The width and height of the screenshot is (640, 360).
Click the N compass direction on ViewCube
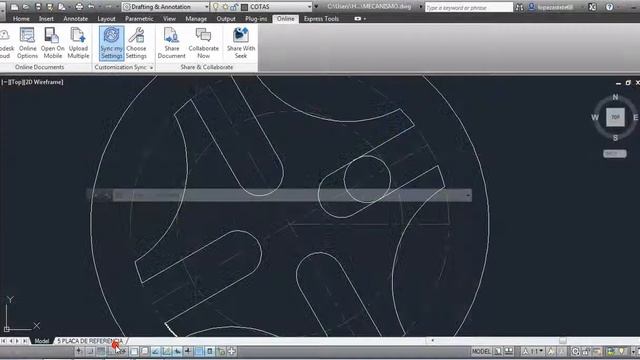coord(615,97)
